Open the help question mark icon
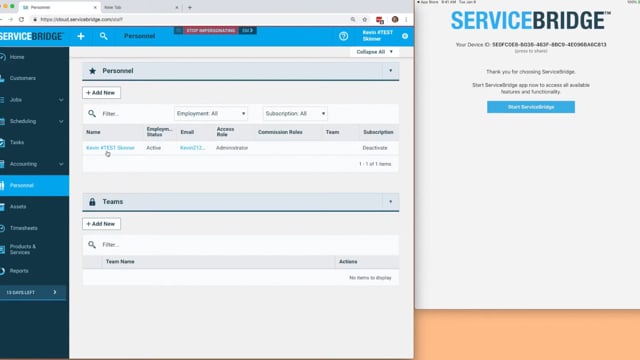 (344, 36)
